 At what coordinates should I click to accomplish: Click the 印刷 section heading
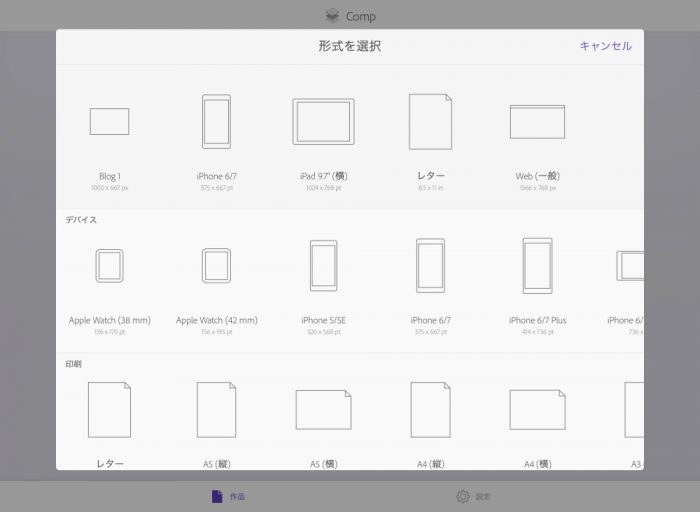pos(73,364)
